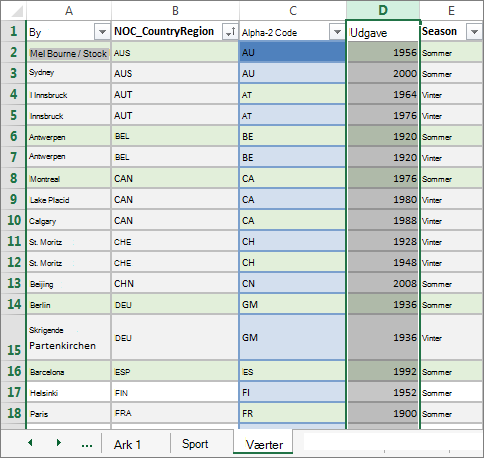
Task: Switch to the Ark 1 sheet tab
Action: pyautogui.click(x=128, y=444)
